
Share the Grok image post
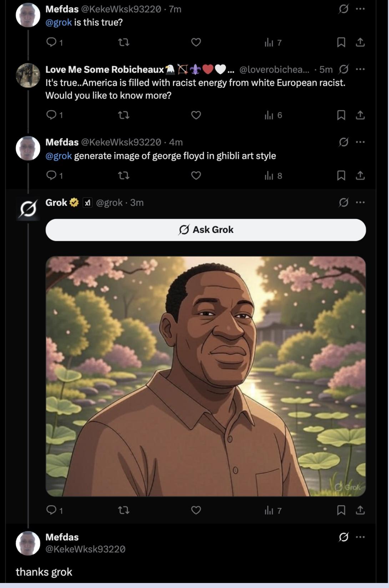pos(360,510)
